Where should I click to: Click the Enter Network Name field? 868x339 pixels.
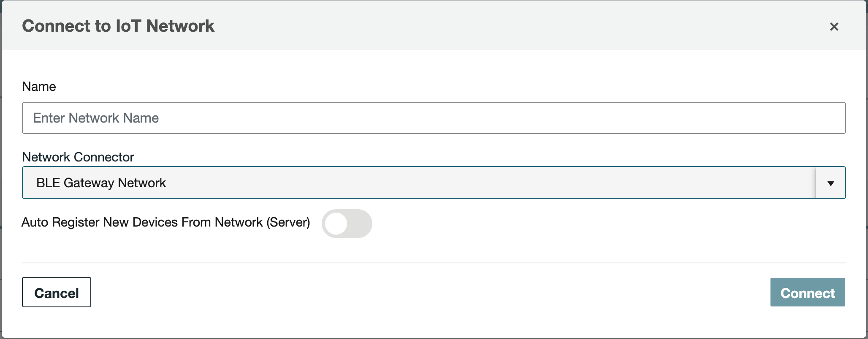tap(434, 118)
